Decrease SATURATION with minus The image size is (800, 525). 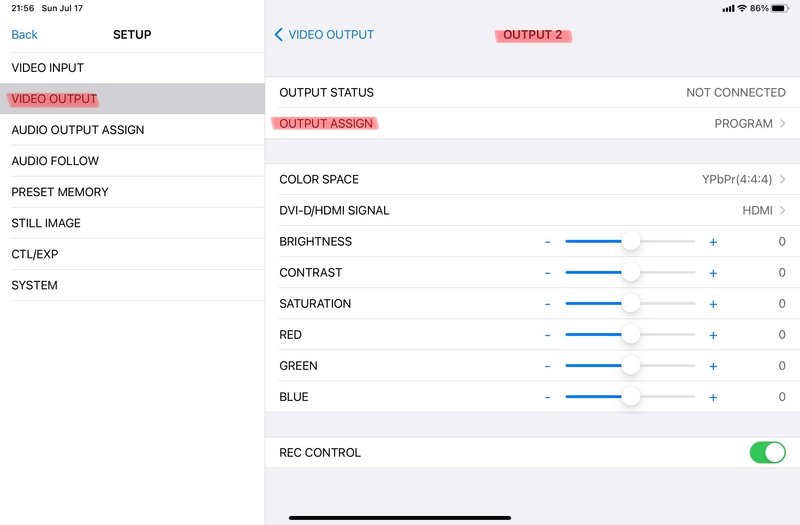pyautogui.click(x=547, y=304)
